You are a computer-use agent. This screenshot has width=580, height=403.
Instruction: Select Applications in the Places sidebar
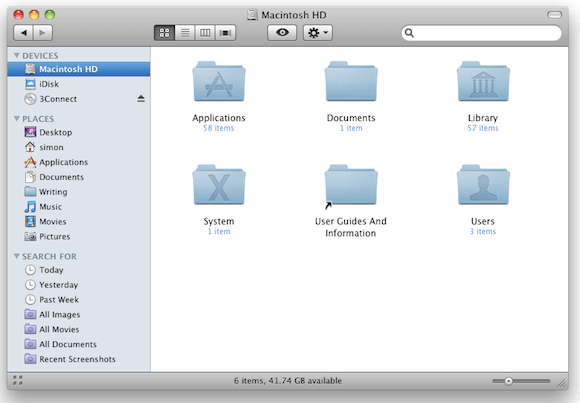pyautogui.click(x=78, y=162)
